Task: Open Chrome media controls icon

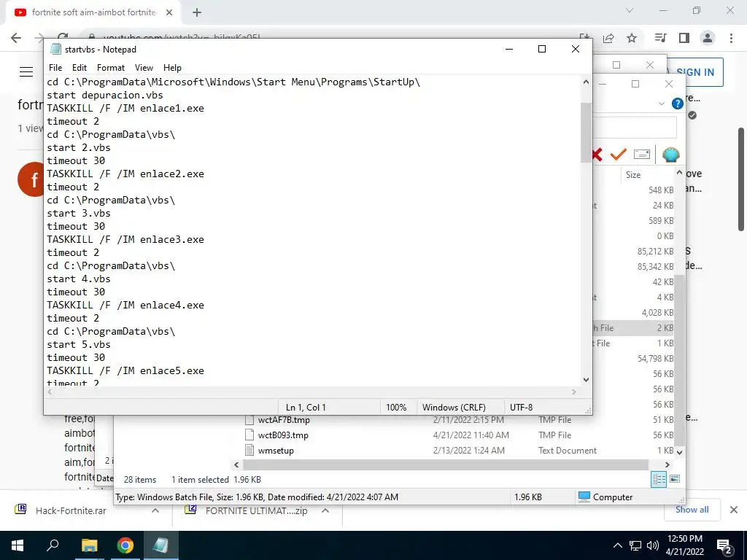Action: click(x=660, y=38)
